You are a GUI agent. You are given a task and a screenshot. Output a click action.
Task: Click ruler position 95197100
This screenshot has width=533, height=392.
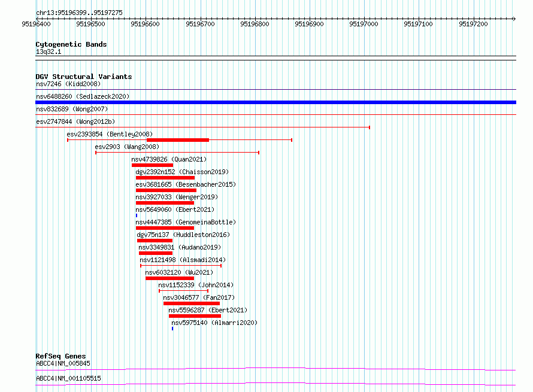pyautogui.click(x=418, y=24)
